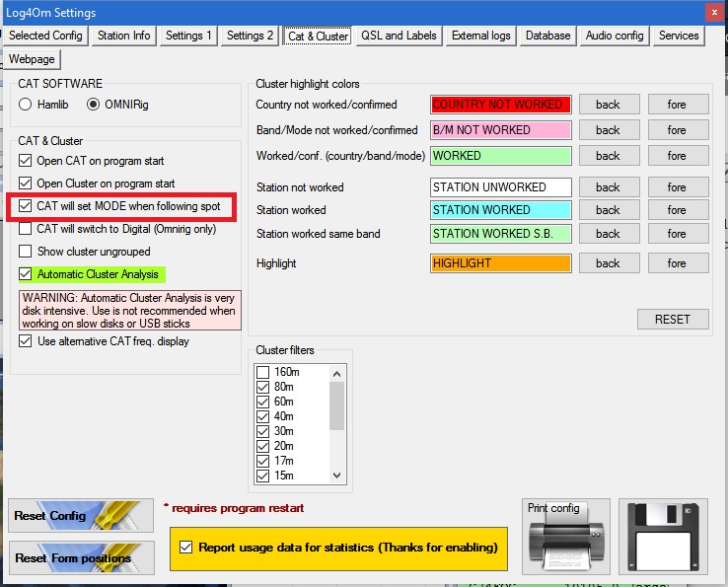This screenshot has width=728, height=587.
Task: Close the Log4Om Settings window
Action: click(714, 13)
